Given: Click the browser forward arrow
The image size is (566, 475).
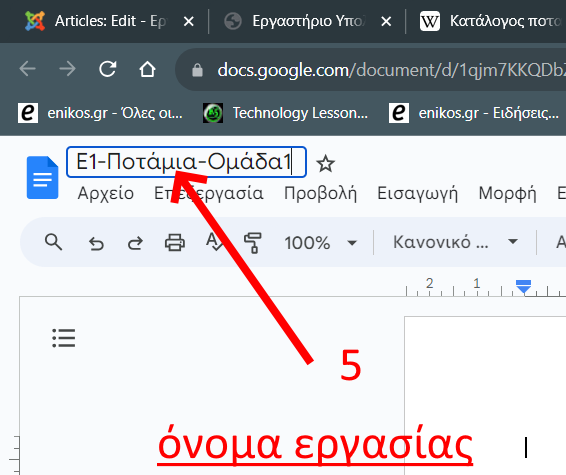Looking at the screenshot, I should click(68, 69).
